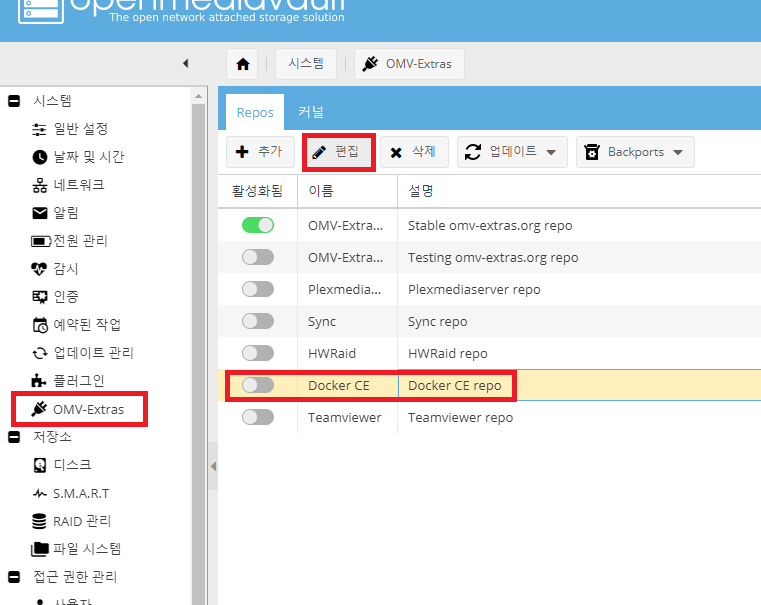Open 디스크 hard drive icon
The height and width of the screenshot is (605, 761).
[40, 465]
